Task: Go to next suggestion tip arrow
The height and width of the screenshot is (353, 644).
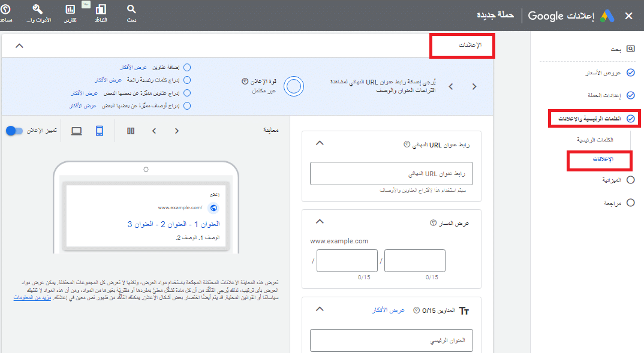Action: coord(474,87)
